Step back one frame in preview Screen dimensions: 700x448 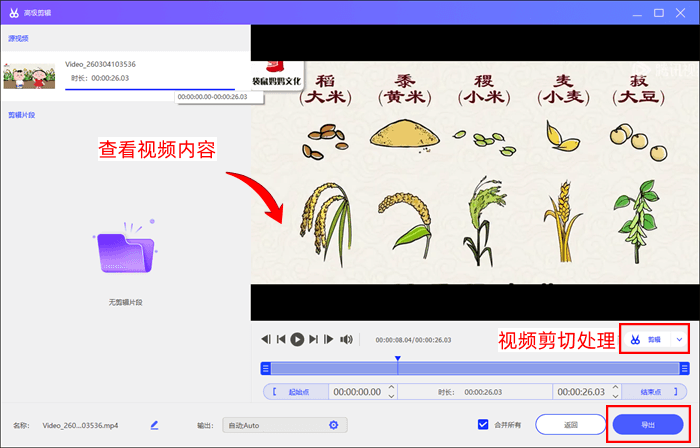pyautogui.click(x=266, y=340)
